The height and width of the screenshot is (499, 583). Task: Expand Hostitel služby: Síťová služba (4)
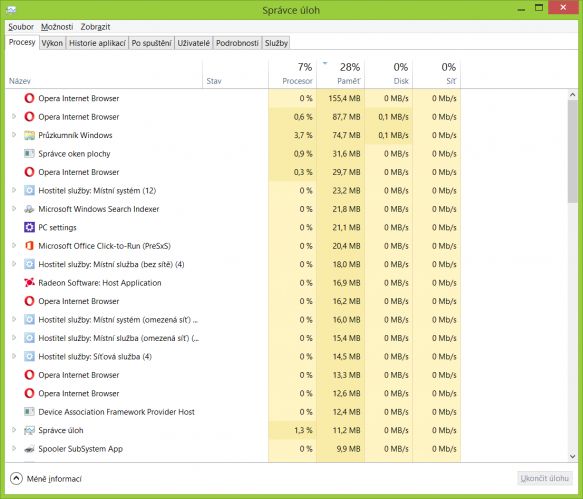[x=14, y=356]
